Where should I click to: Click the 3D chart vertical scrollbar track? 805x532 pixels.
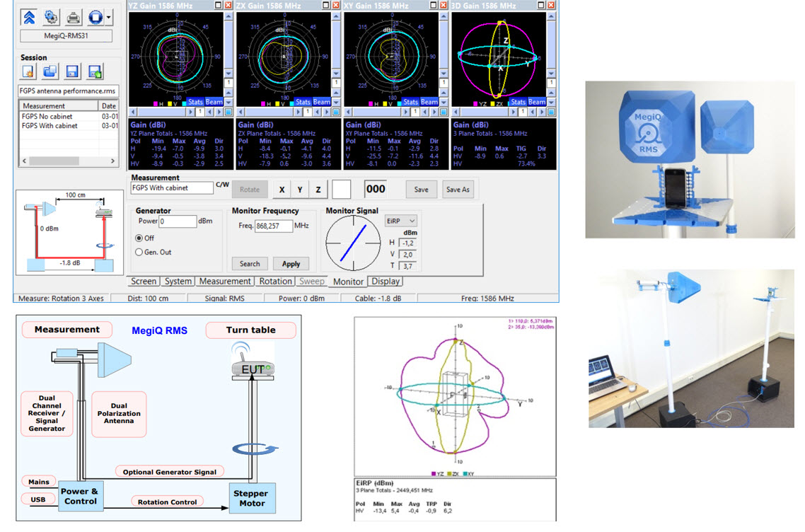pos(551,43)
